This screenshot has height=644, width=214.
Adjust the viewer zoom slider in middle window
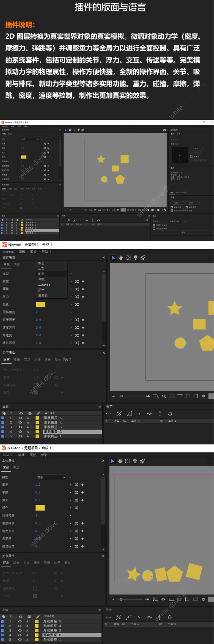coord(131,396)
